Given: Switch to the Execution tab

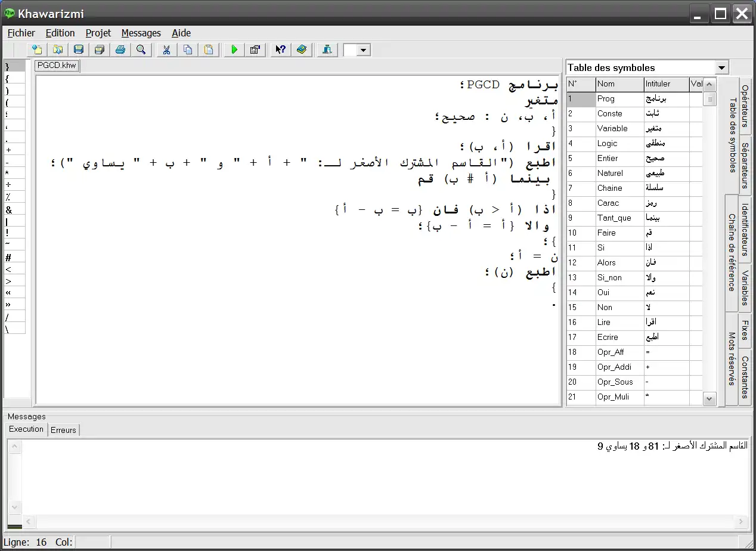Looking at the screenshot, I should click(x=26, y=429).
